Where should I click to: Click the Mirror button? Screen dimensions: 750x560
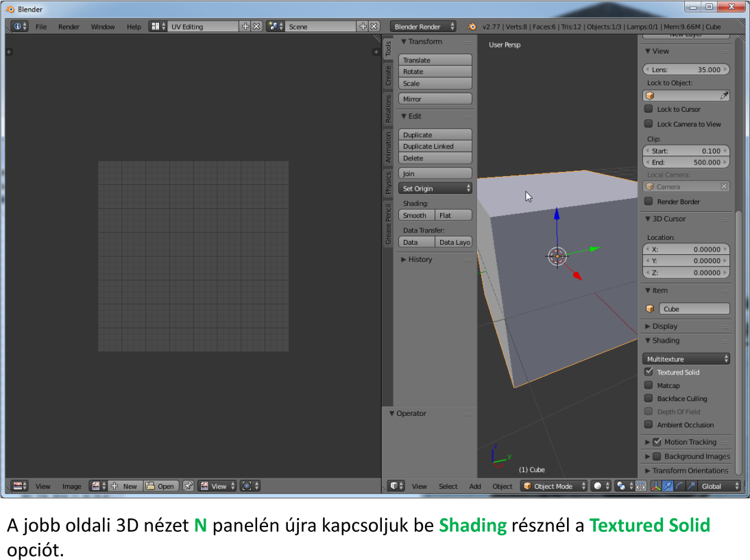click(x=435, y=99)
